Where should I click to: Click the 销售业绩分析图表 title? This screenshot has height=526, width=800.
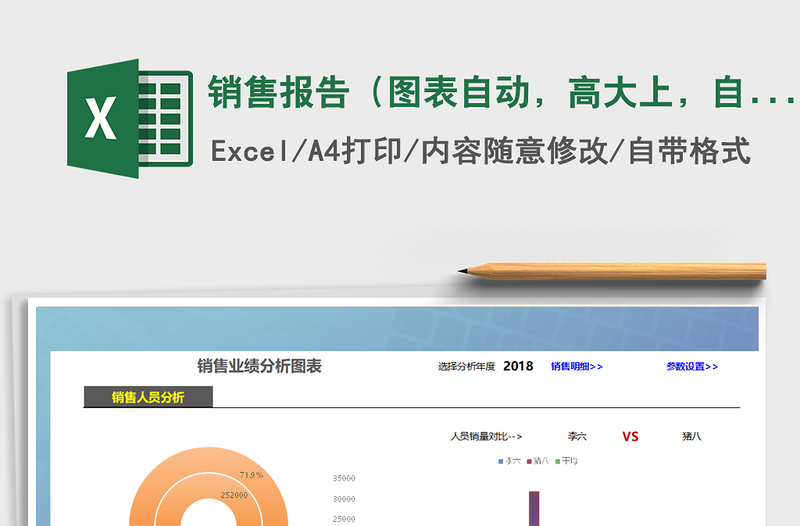point(259,366)
